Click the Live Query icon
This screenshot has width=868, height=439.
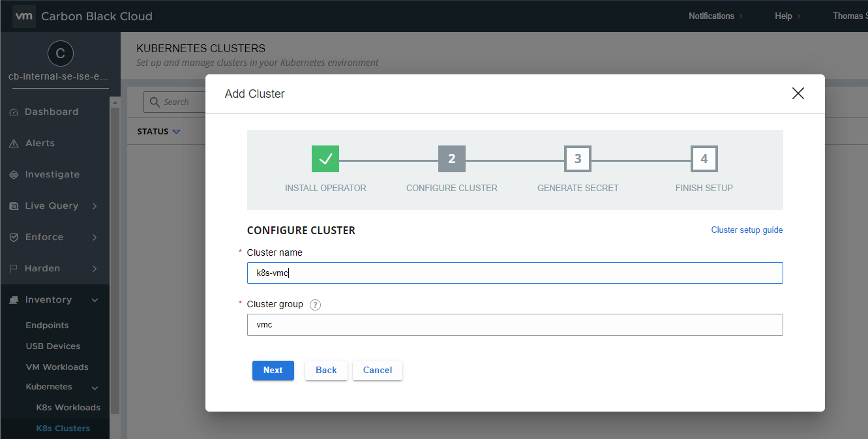(14, 206)
